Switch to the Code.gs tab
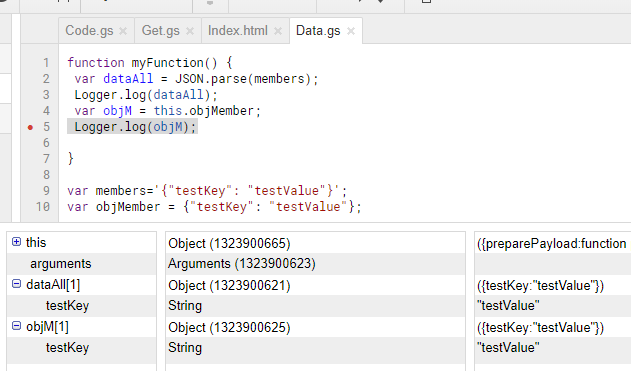The image size is (631, 371). 89,31
